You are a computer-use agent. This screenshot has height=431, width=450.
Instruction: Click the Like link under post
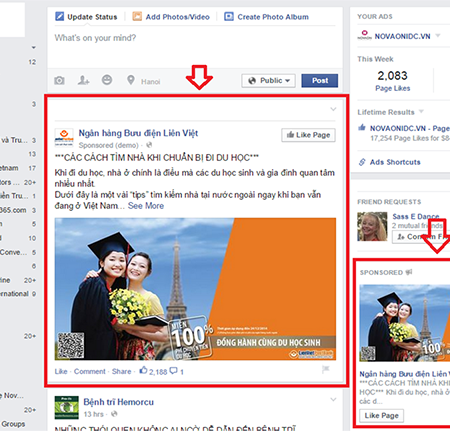tap(61, 371)
